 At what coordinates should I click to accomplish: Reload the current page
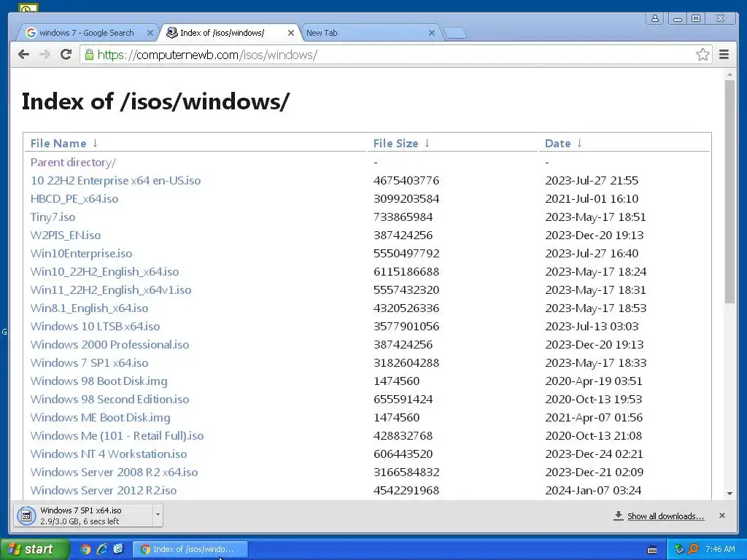(66, 54)
